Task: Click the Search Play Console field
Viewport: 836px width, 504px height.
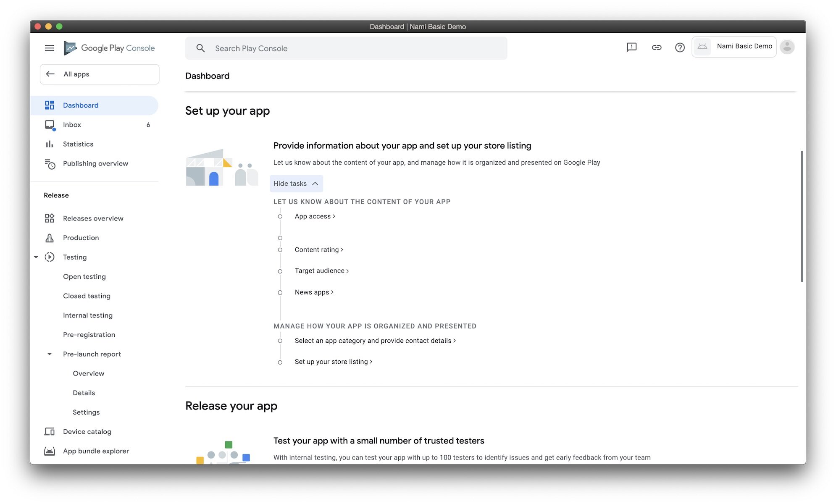Action: (346, 48)
